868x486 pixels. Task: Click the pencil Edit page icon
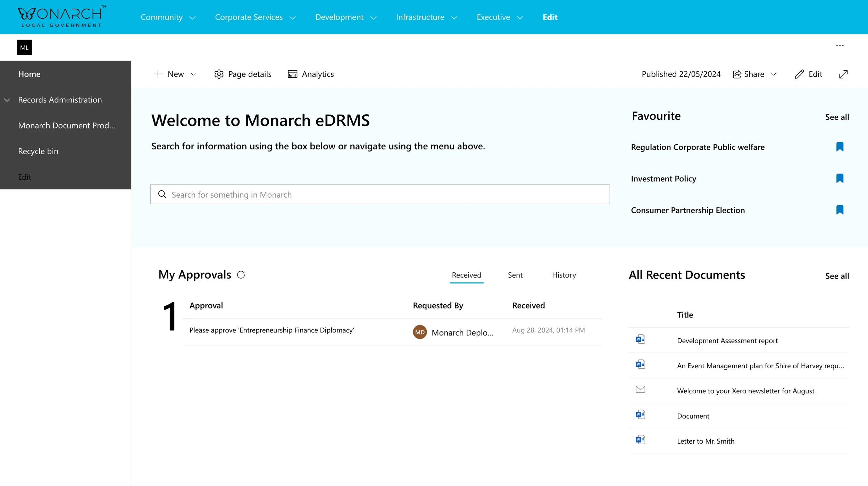point(799,74)
